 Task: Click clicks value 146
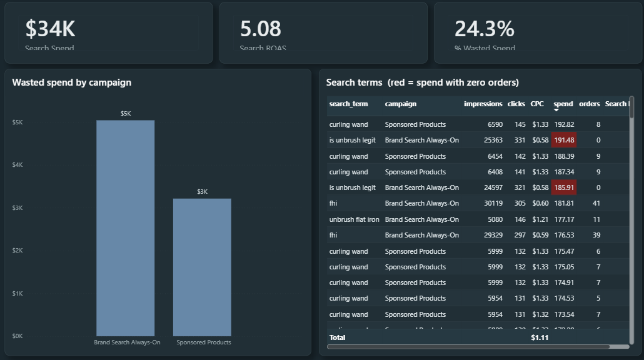pyautogui.click(x=520, y=219)
